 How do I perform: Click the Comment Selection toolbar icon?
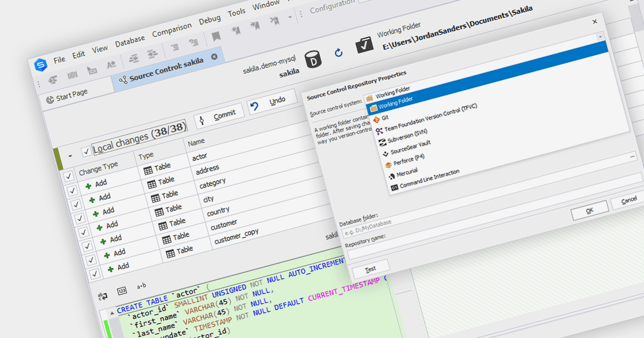click(x=174, y=47)
